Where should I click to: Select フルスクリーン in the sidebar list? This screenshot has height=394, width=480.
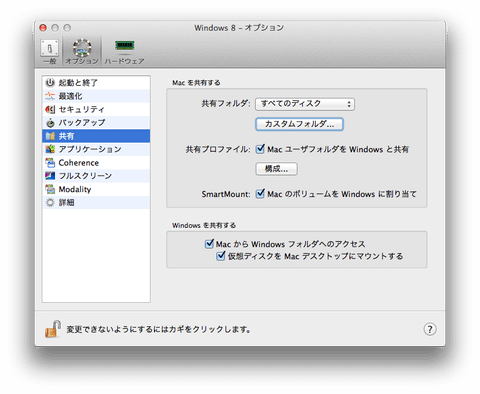pos(96,176)
